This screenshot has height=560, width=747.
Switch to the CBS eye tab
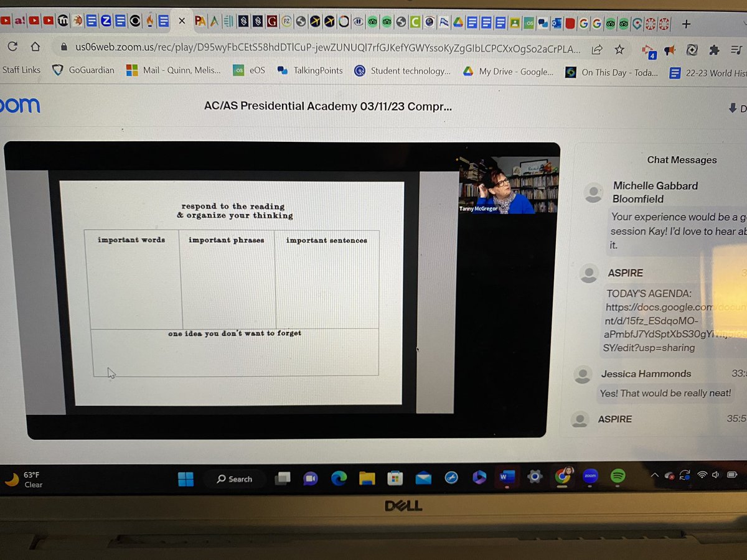point(134,21)
